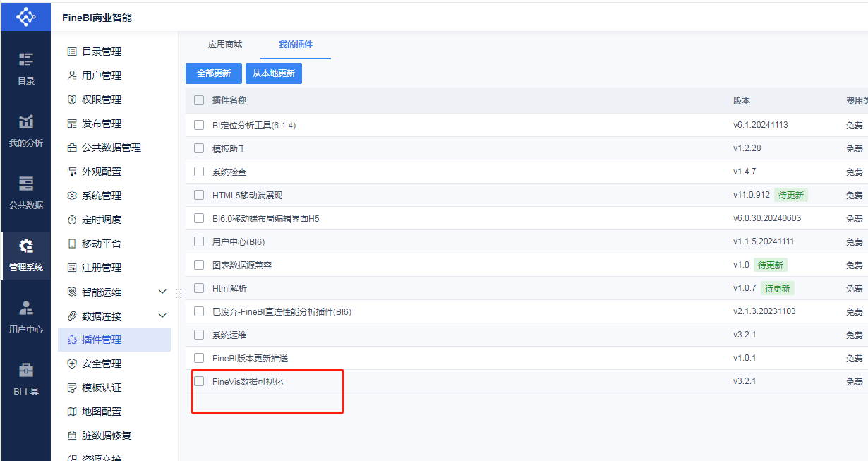
Task: Click the 权限管理 shield icon
Action: [71, 100]
